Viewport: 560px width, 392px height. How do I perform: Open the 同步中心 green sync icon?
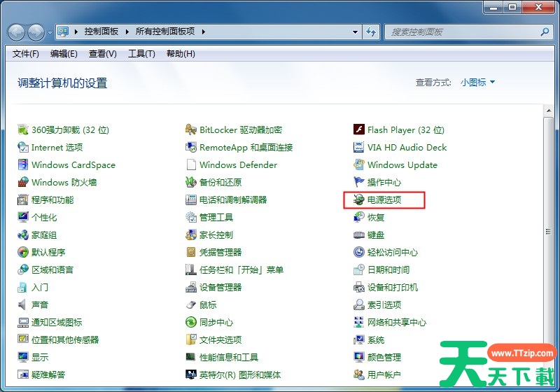[191, 322]
